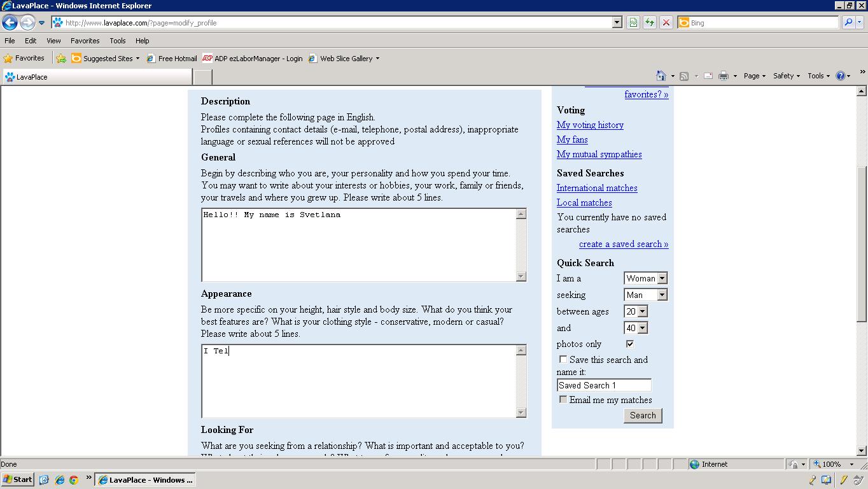Open the Suggested Sites bookmark
The height and width of the screenshot is (489, 868).
pos(105,58)
